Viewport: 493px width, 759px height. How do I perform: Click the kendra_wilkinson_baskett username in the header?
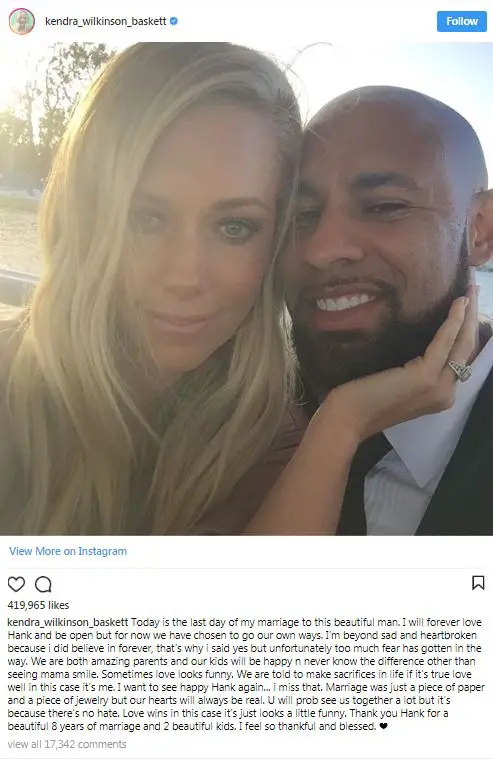(x=106, y=21)
